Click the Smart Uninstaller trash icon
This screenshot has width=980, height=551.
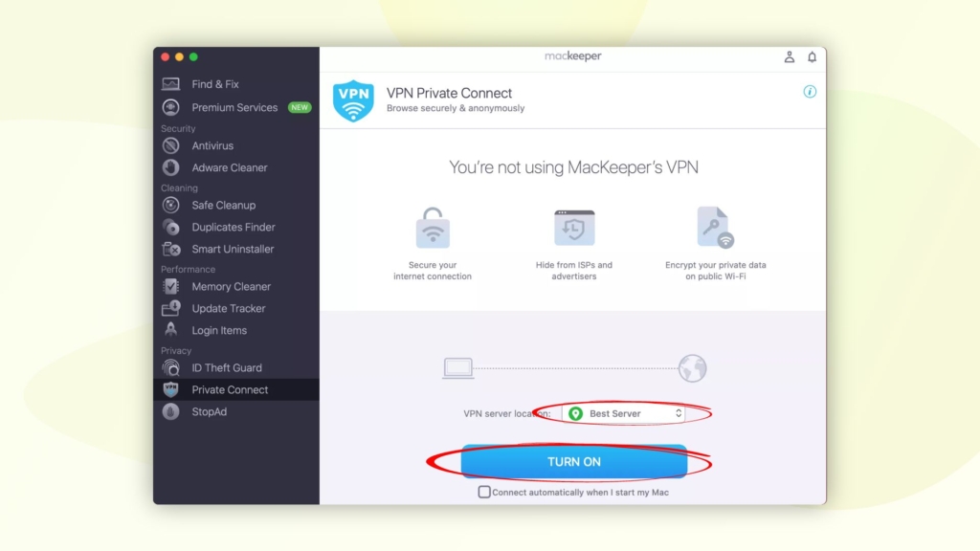click(170, 250)
